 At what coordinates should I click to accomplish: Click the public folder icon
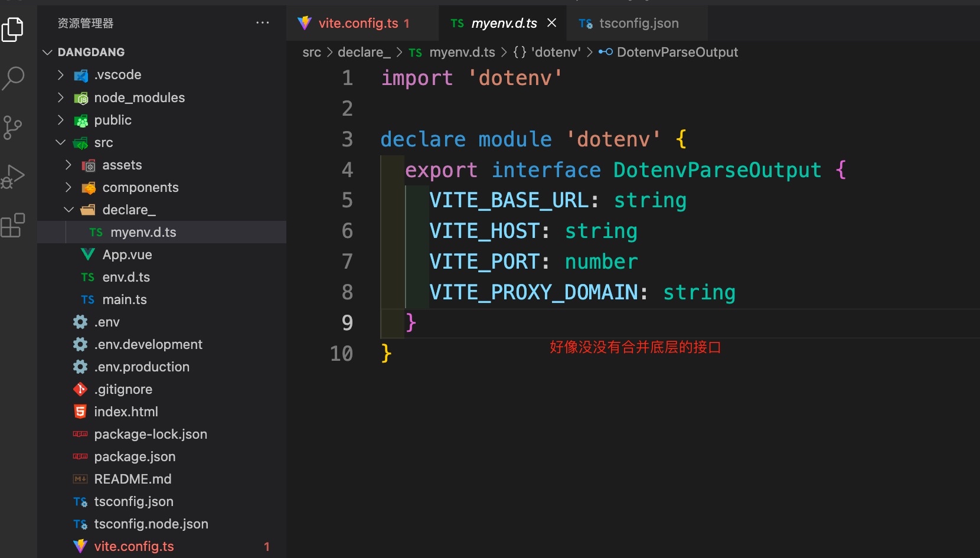[81, 120]
